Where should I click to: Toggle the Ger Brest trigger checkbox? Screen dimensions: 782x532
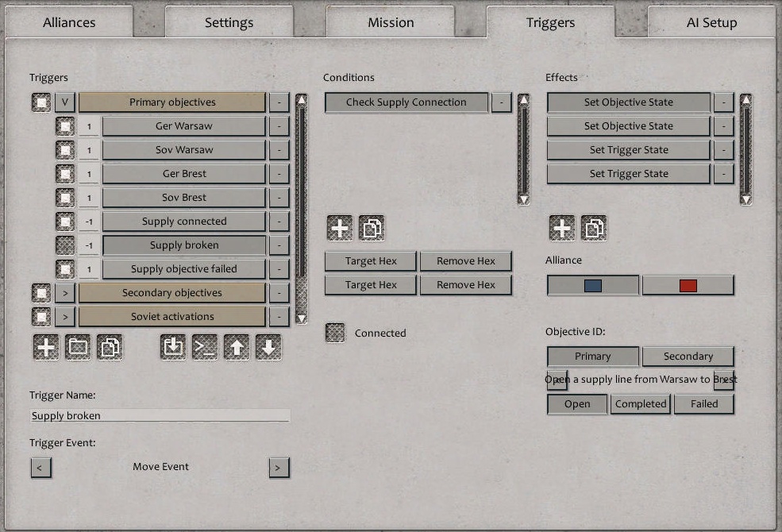[65, 174]
